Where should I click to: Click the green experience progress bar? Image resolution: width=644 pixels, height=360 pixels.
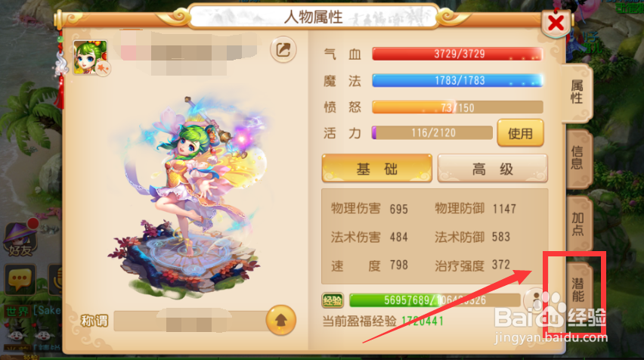[x=435, y=300]
